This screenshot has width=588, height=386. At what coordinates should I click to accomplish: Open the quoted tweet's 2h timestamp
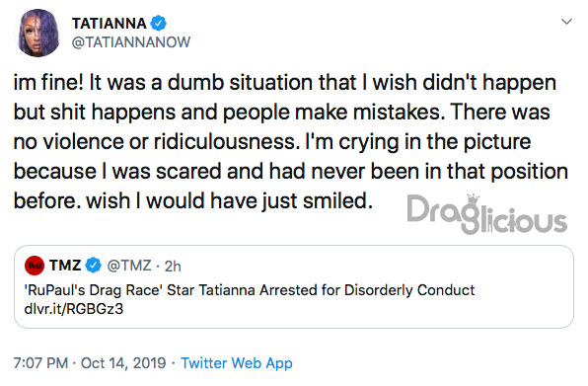tap(173, 266)
